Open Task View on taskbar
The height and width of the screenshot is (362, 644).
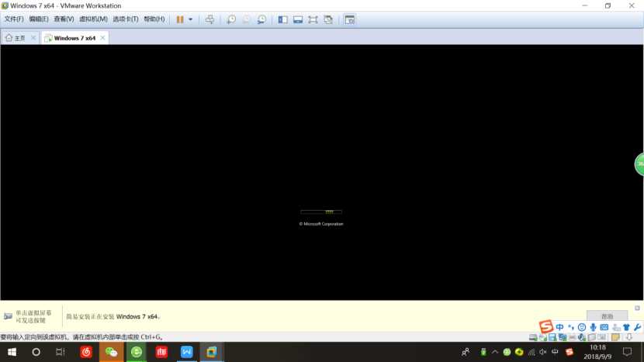pyautogui.click(x=61, y=352)
